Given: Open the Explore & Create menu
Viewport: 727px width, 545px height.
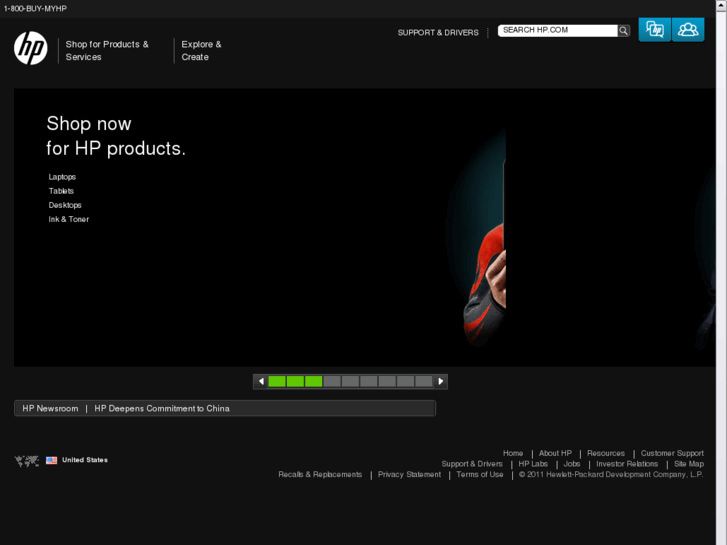Looking at the screenshot, I should coord(201,51).
